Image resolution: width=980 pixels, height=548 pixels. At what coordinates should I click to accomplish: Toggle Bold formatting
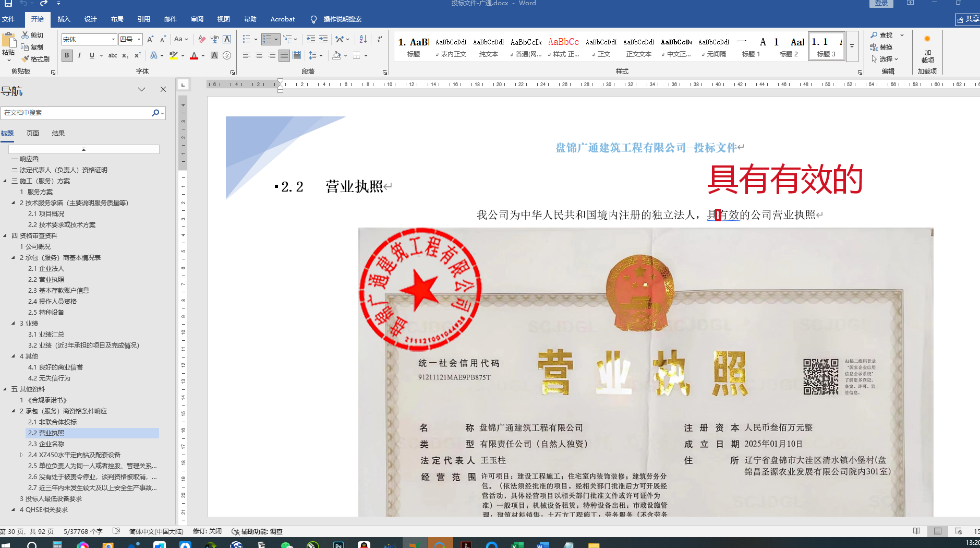pos(67,55)
